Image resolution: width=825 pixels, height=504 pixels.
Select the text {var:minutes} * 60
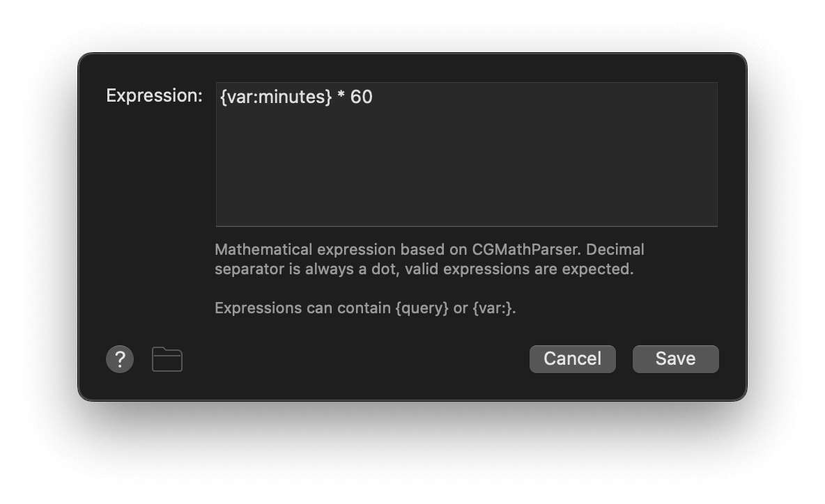coord(295,97)
